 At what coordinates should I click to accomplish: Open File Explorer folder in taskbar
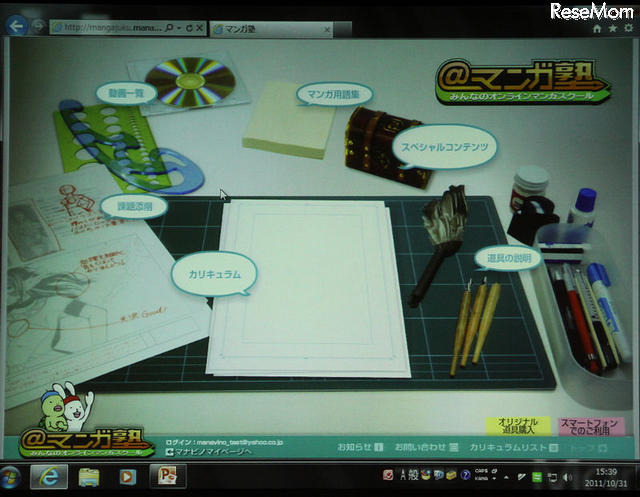coord(89,477)
